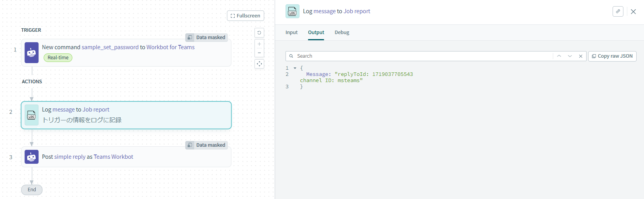The height and width of the screenshot is (199, 644).
Task: Click the Data masked label above step 3
Action: pyautogui.click(x=206, y=145)
